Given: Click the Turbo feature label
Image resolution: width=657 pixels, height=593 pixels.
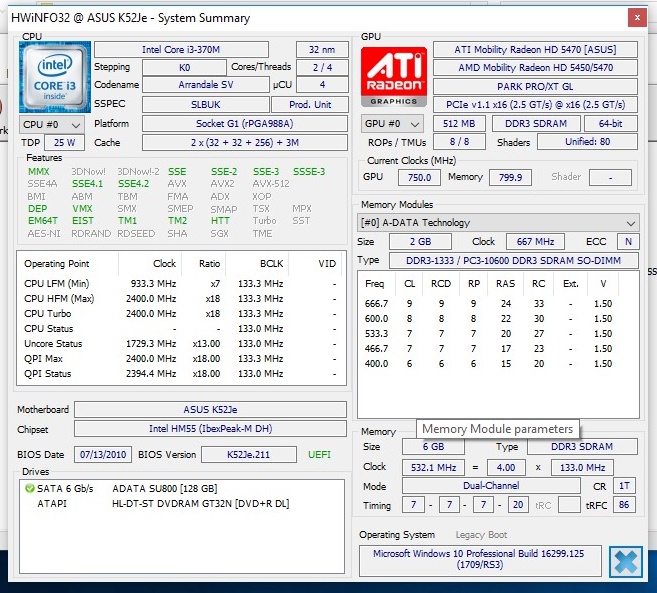Looking at the screenshot, I should coord(264,220).
